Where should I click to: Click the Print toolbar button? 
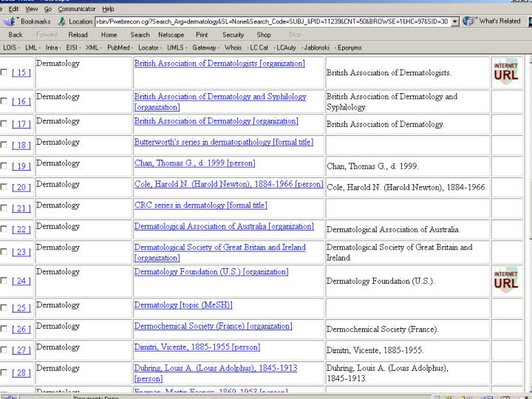[202, 35]
